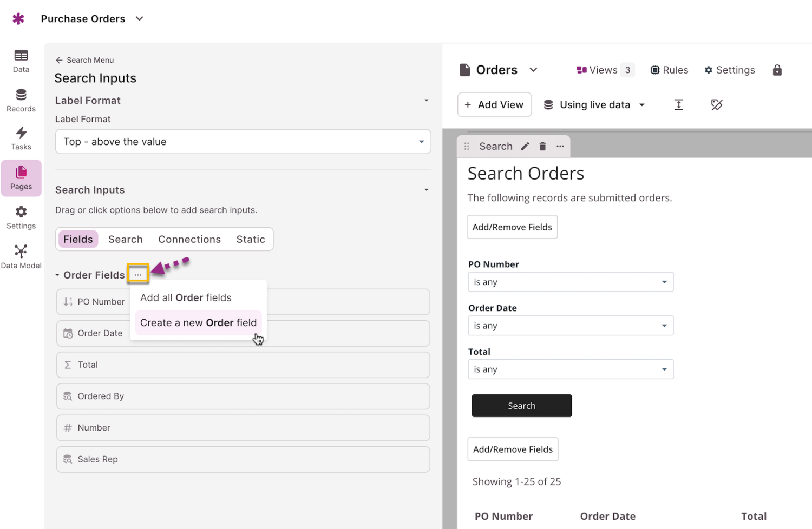Click the pencil edit icon on Search view

coord(525,147)
